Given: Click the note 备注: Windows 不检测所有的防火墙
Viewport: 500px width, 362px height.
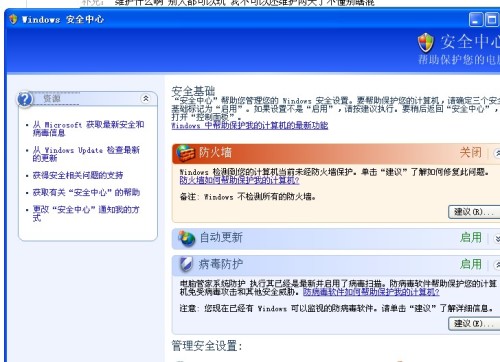Looking at the screenshot, I should point(248,197).
